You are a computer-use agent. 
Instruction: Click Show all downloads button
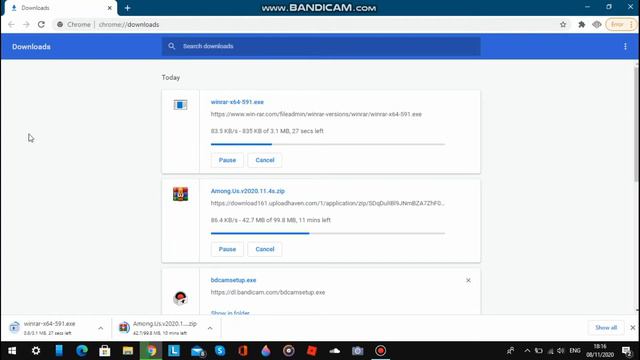[x=606, y=328]
